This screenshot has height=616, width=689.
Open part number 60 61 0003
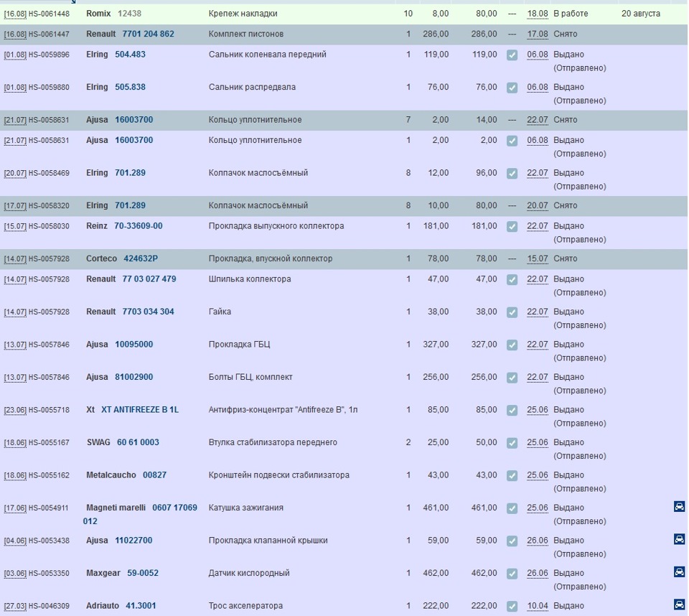pyautogui.click(x=138, y=442)
